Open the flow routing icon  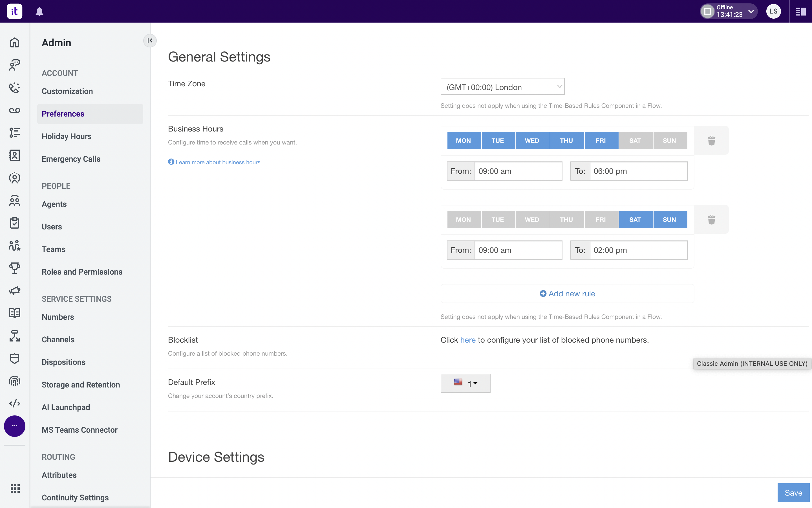[x=14, y=336]
